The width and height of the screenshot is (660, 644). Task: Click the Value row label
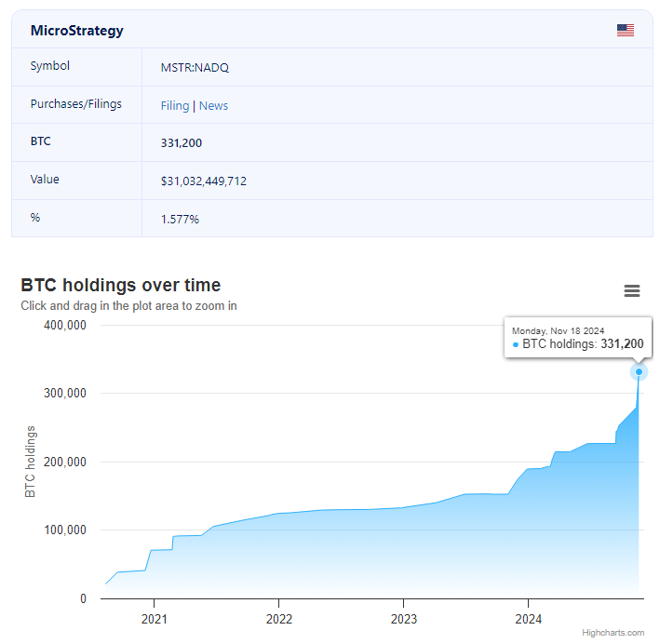[x=45, y=180]
